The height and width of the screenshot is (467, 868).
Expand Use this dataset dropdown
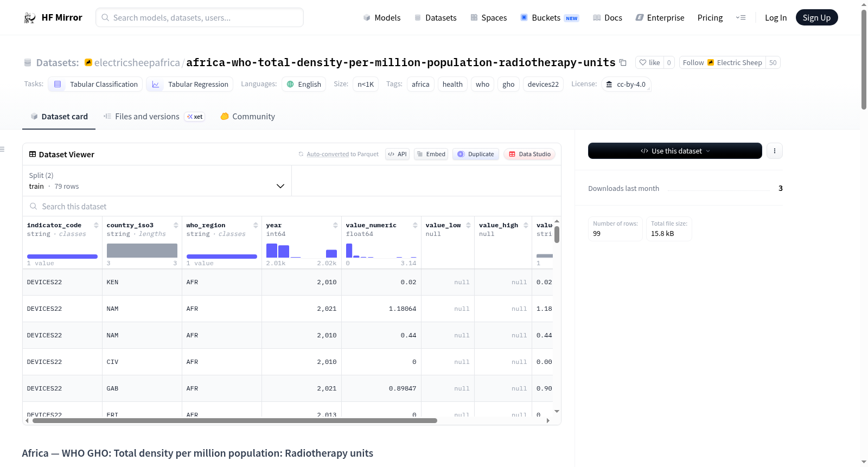[x=675, y=151]
